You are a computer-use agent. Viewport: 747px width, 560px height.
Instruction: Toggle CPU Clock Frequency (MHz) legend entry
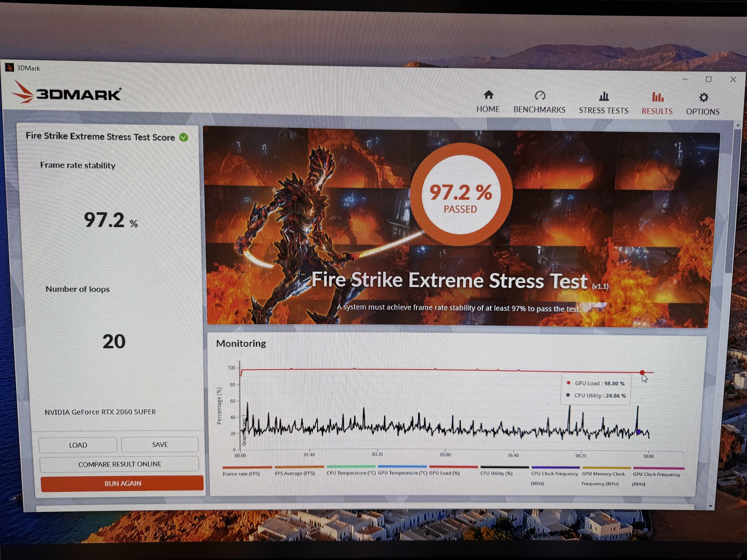tap(554, 476)
